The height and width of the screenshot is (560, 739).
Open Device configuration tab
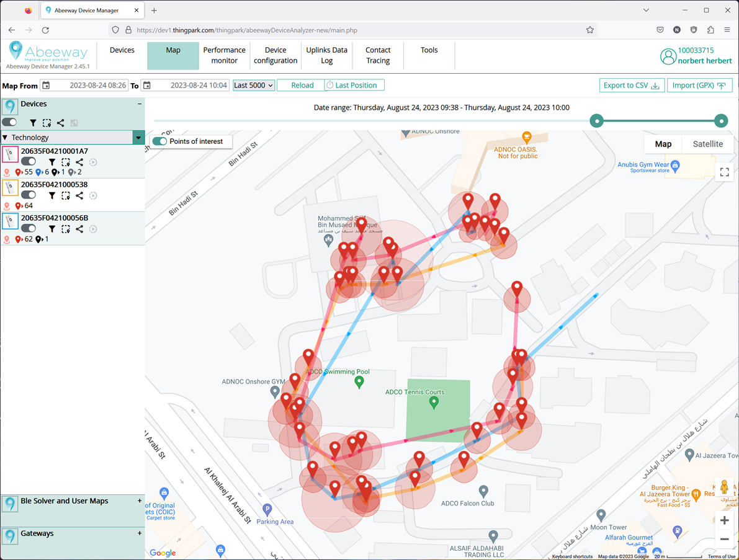[x=275, y=56]
